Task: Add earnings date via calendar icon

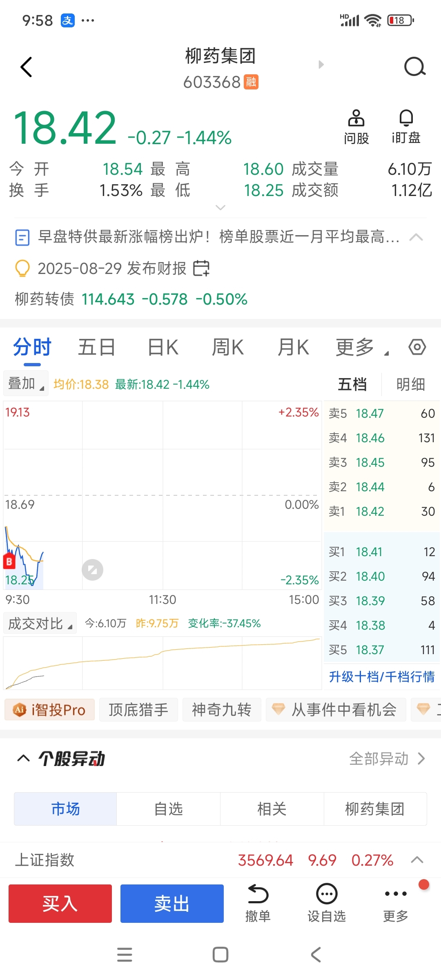Action: tap(201, 268)
